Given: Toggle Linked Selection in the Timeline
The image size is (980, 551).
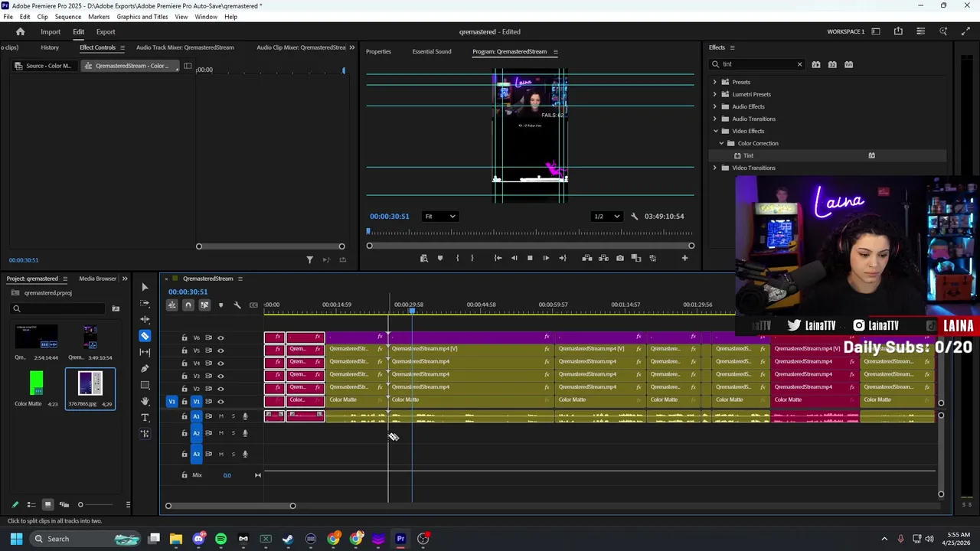Looking at the screenshot, I should 204,305.
